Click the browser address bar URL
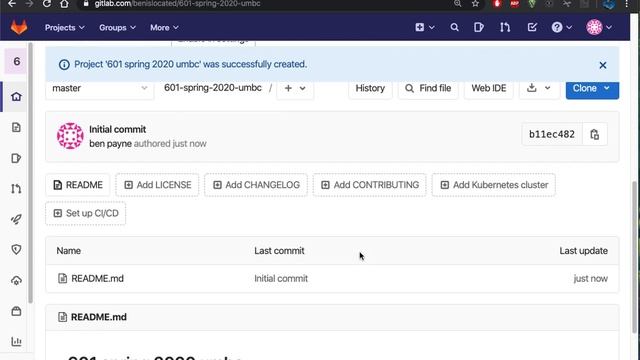This screenshot has height=360, width=640. pos(178,4)
